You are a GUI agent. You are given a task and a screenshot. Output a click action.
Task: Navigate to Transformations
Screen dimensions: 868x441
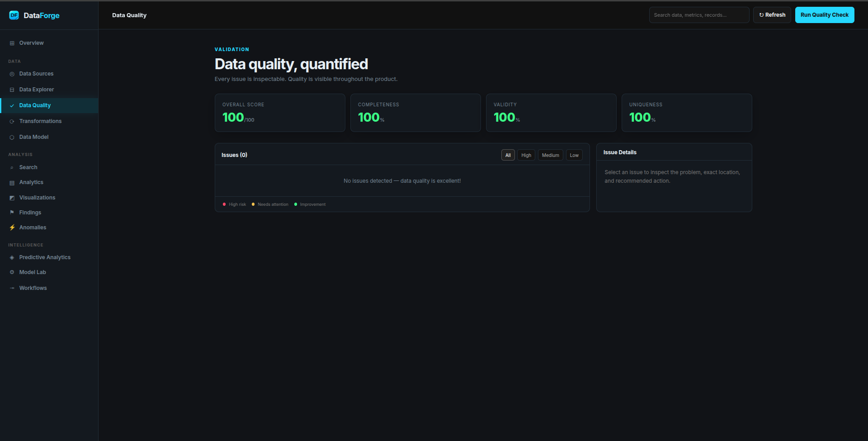49,121
